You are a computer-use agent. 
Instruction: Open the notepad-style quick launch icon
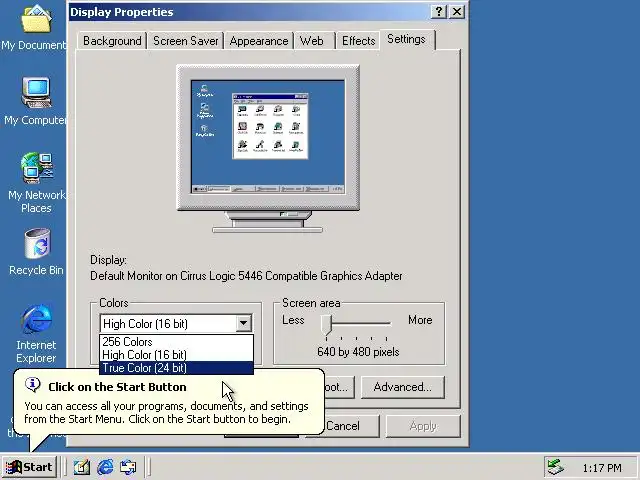point(82,467)
